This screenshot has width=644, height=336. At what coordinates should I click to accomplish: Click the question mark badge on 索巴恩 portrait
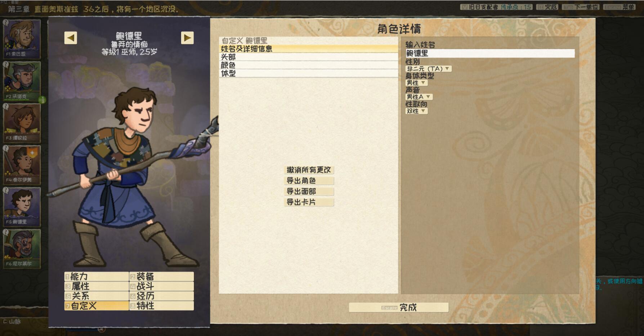click(6, 22)
